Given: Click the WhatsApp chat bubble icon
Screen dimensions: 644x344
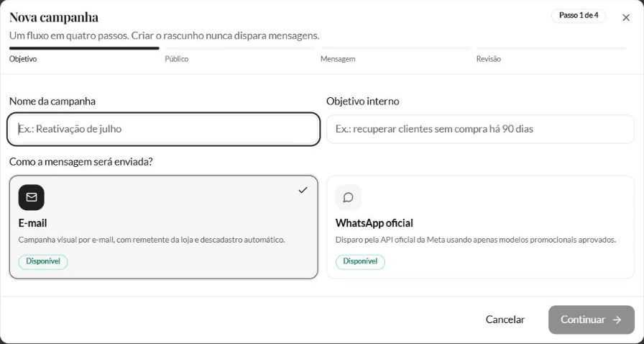Looking at the screenshot, I should click(349, 197).
